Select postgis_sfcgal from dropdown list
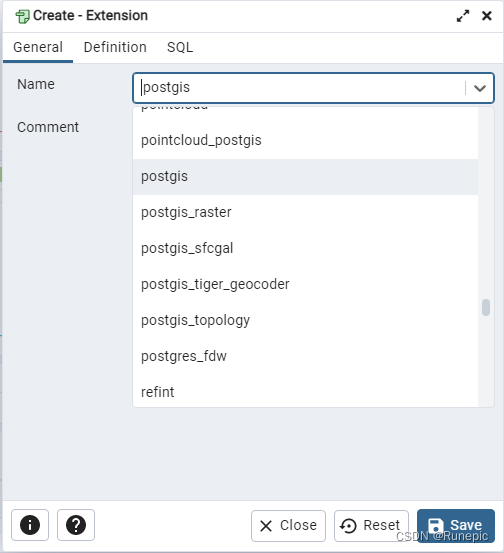This screenshot has height=553, width=504. (305, 249)
